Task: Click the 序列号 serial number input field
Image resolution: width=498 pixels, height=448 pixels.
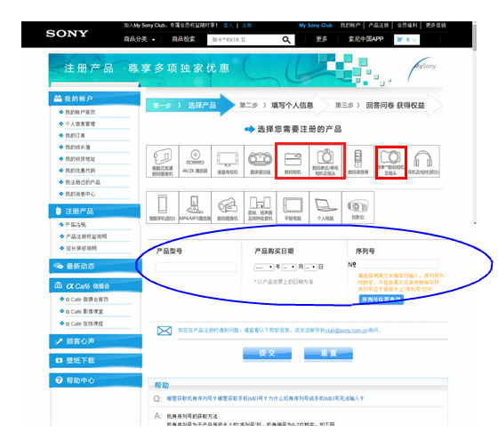Action: (398, 263)
